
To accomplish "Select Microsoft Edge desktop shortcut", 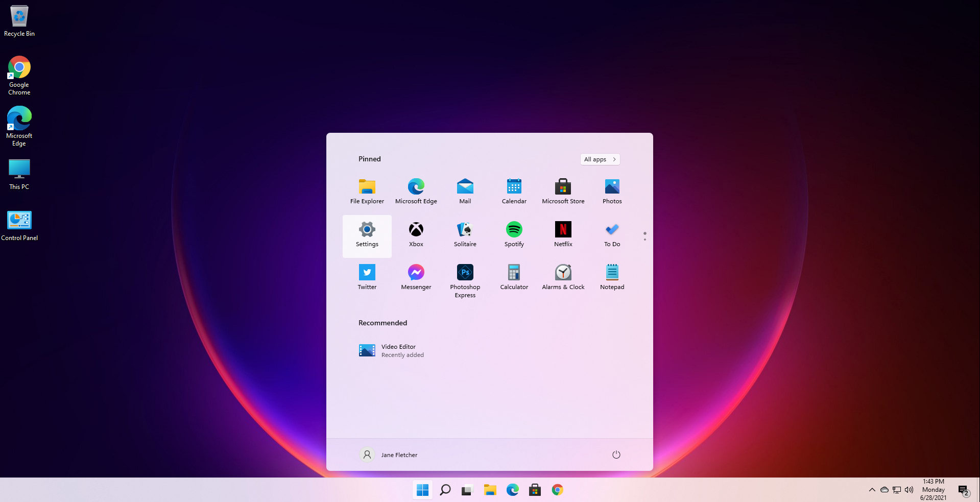I will pyautogui.click(x=19, y=127).
